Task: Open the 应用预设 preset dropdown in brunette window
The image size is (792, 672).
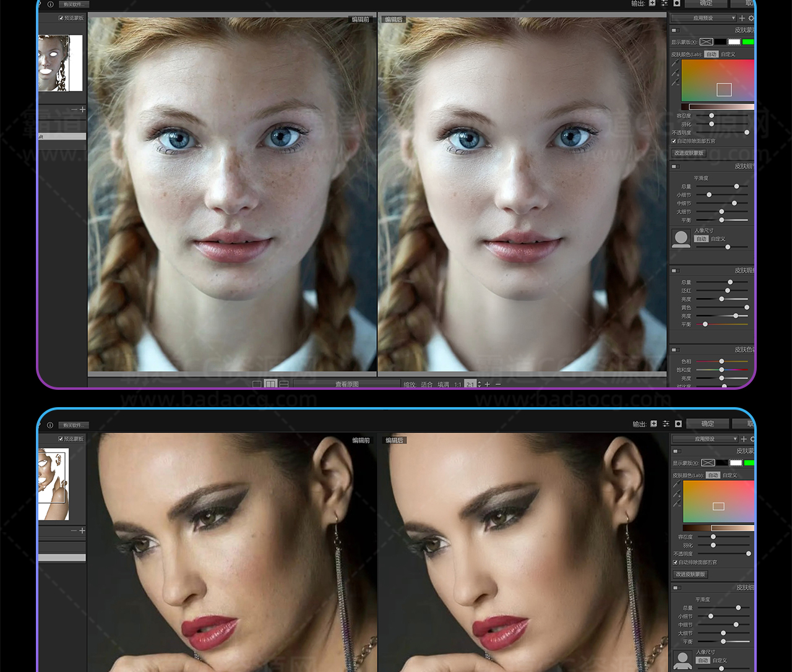Action: (x=705, y=439)
